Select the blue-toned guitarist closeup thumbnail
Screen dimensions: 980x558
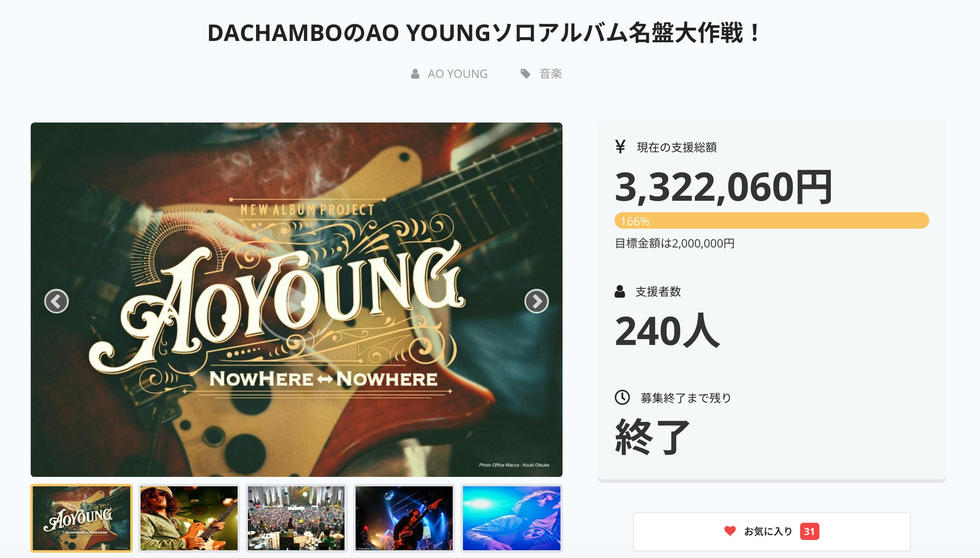[512, 518]
